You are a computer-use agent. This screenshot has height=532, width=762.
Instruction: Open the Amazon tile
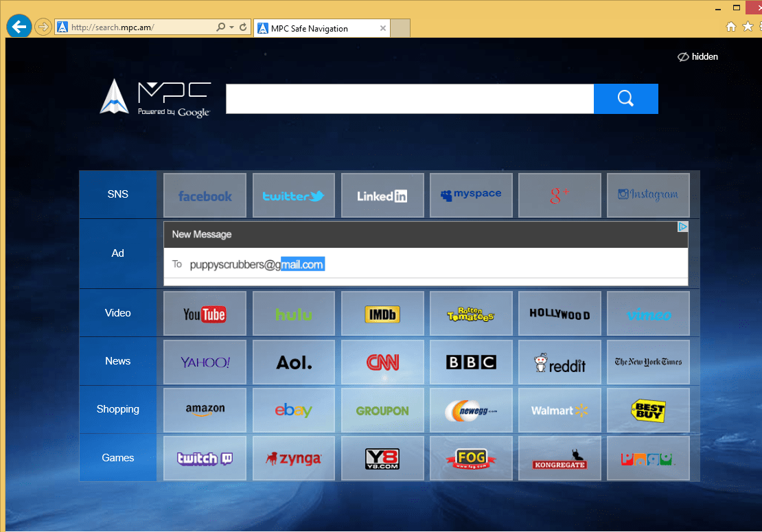point(205,410)
